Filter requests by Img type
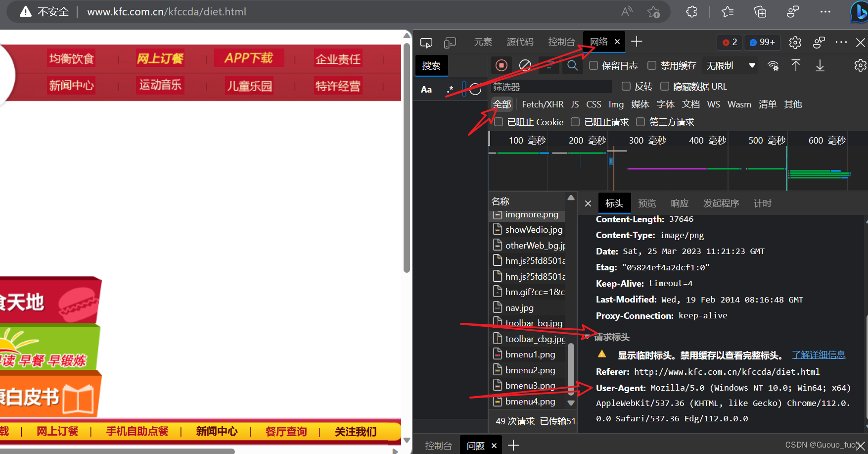Image resolution: width=868 pixels, height=454 pixels. (x=616, y=104)
